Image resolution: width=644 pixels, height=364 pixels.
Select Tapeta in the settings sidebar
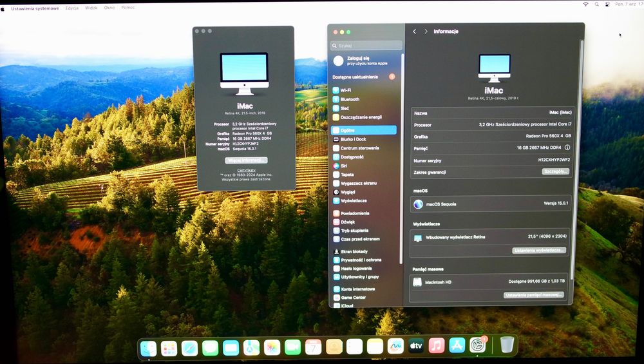click(365, 174)
